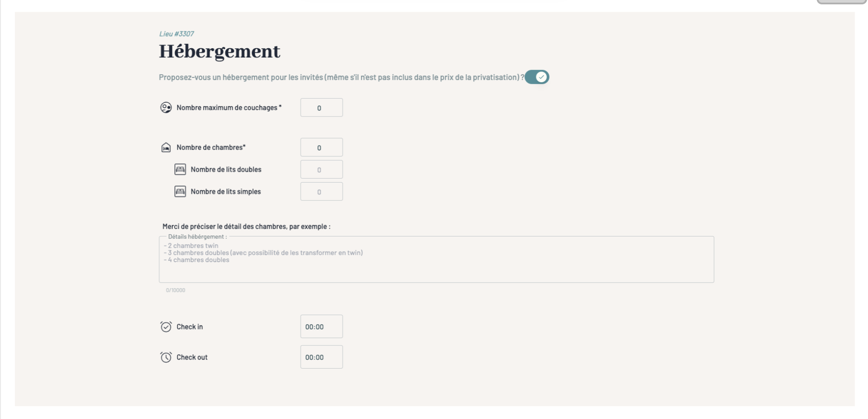Click the Hébergement heading
This screenshot has height=419, width=868.
pyautogui.click(x=220, y=52)
